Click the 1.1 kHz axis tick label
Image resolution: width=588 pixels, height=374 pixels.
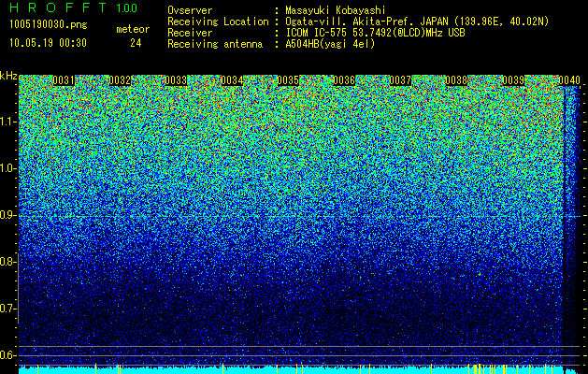tap(8, 122)
